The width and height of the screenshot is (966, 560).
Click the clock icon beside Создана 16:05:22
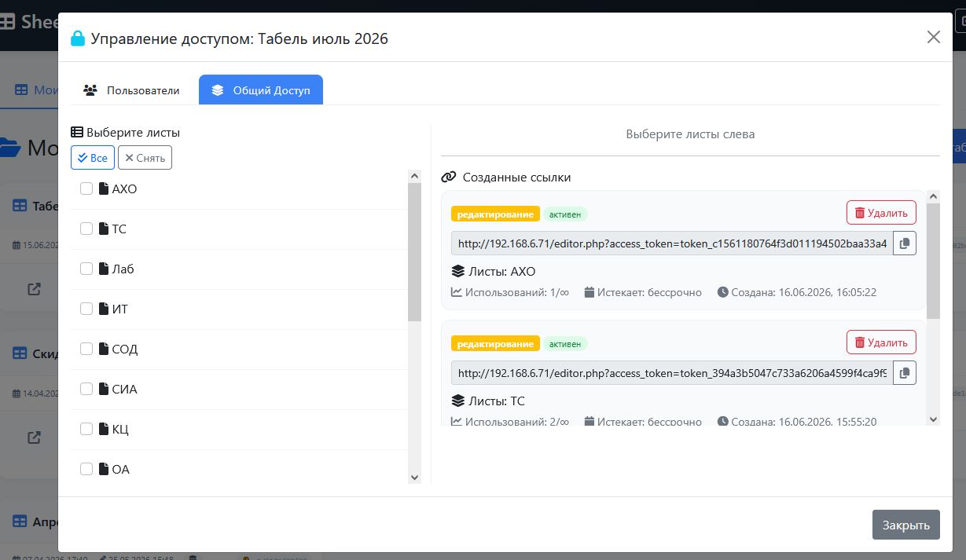(723, 292)
